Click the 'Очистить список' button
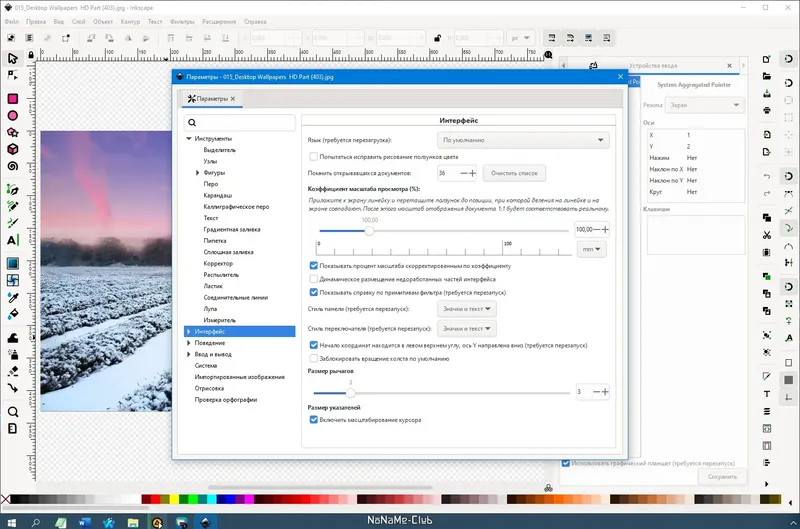 (x=515, y=173)
